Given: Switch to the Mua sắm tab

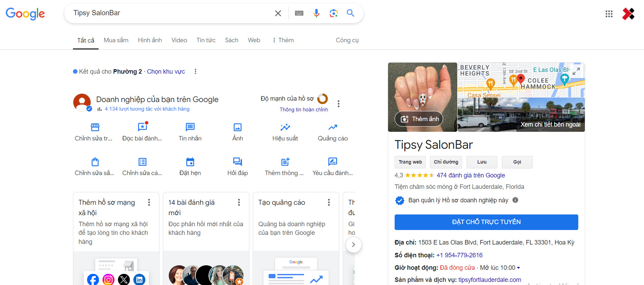Looking at the screenshot, I should 116,40.
